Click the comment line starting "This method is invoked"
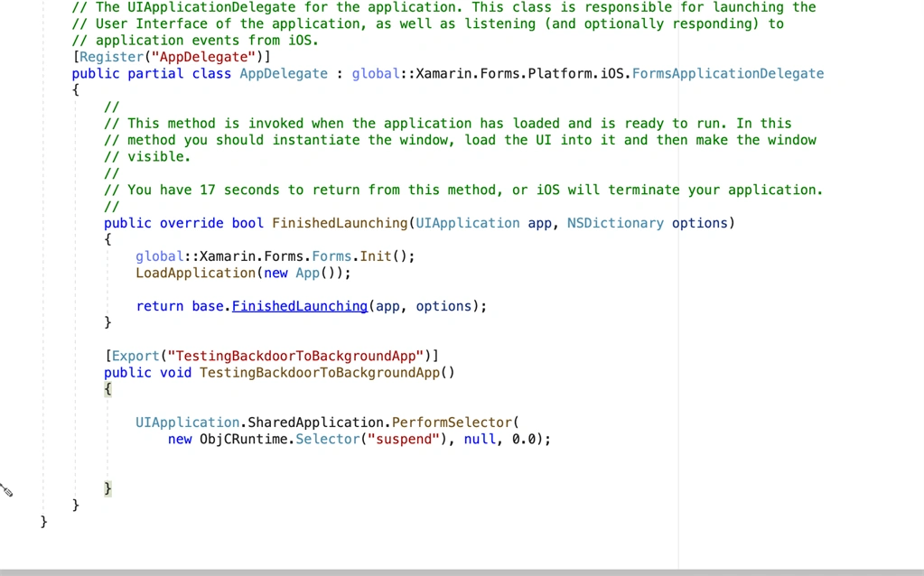 click(448, 124)
